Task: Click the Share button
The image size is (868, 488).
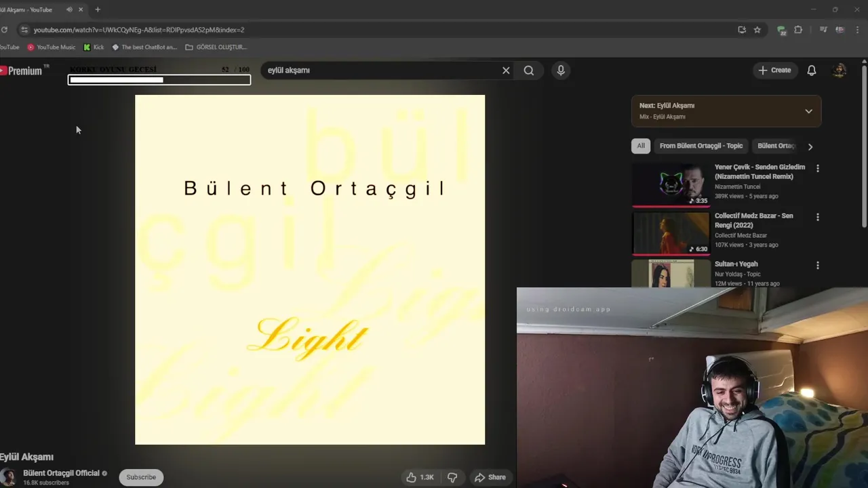Action: click(x=490, y=477)
